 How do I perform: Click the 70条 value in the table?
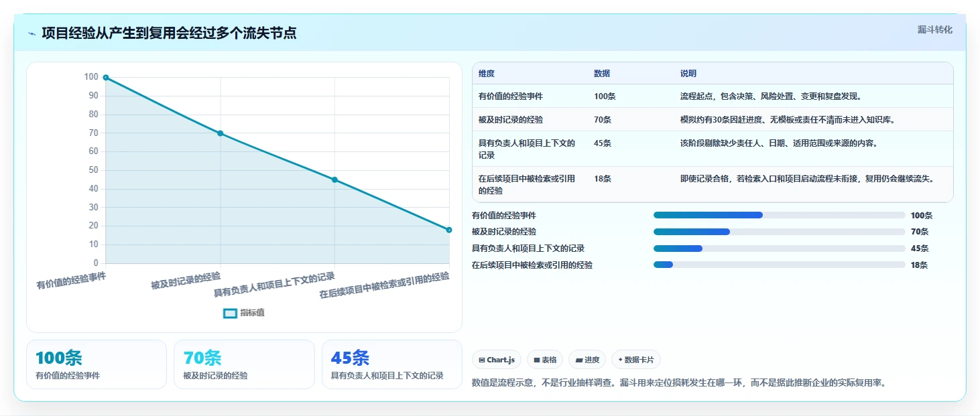tap(603, 120)
